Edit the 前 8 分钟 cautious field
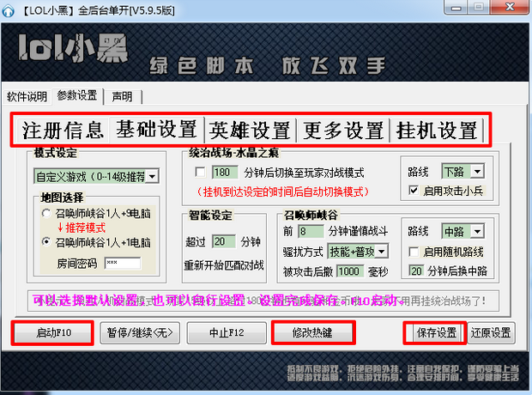This screenshot has width=532, height=395. click(311, 231)
